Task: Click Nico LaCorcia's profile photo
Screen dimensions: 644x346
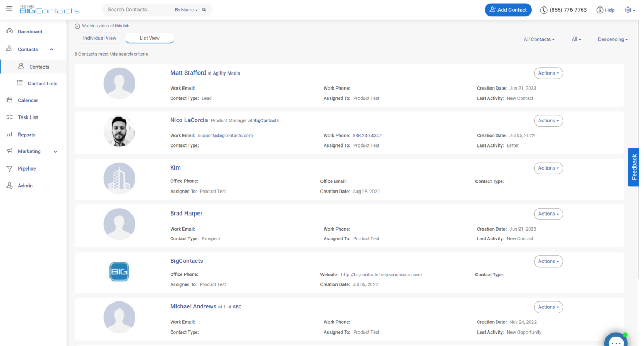Action: pos(119,131)
